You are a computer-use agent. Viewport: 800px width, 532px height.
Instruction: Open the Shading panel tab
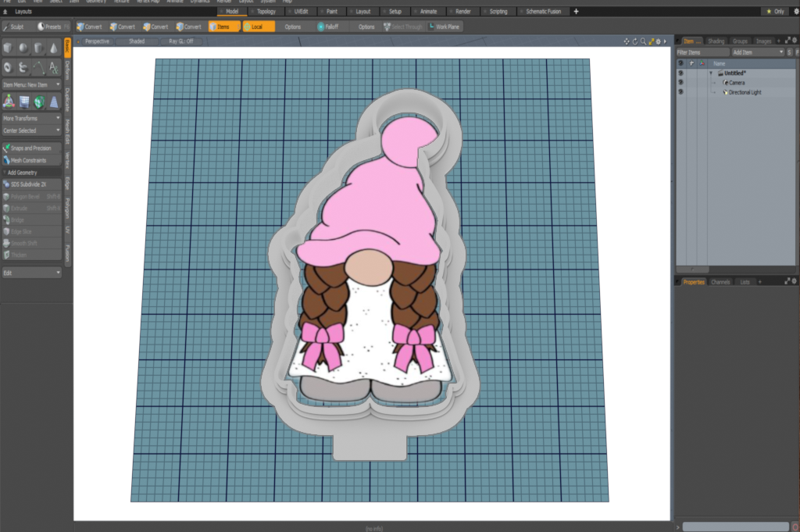click(x=716, y=41)
